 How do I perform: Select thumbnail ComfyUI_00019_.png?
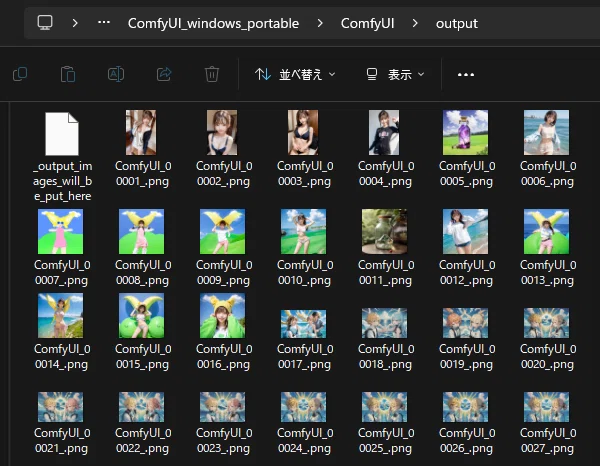tap(465, 323)
